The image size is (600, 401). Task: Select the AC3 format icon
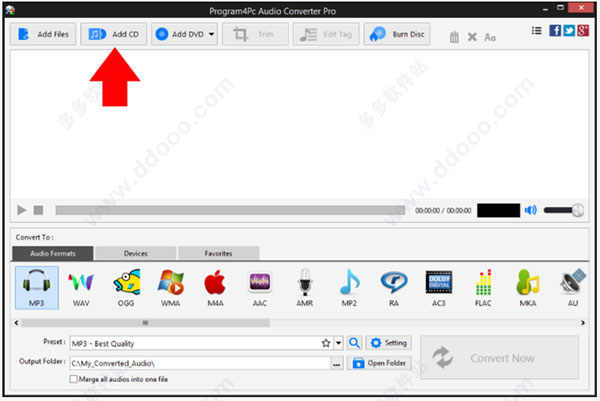(439, 288)
